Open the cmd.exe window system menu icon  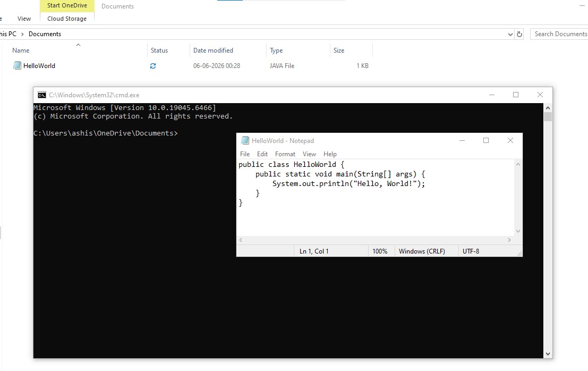(x=42, y=95)
